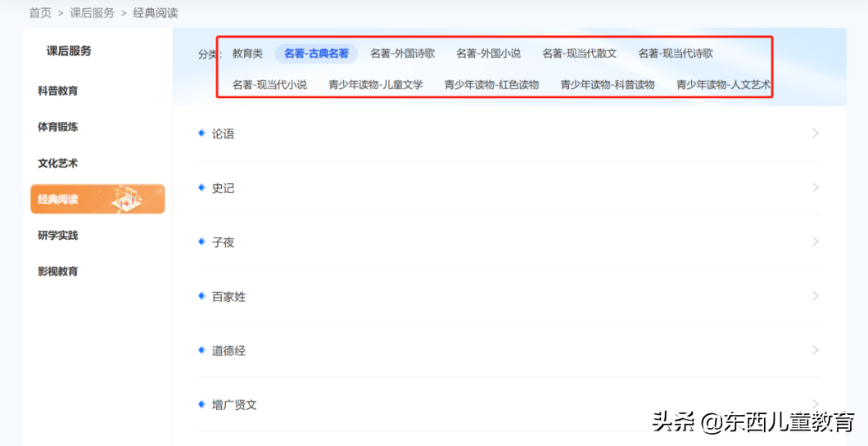The image size is (868, 446).
Task: Click blue diamond icon beside 增广贤文
Action: tap(201, 404)
